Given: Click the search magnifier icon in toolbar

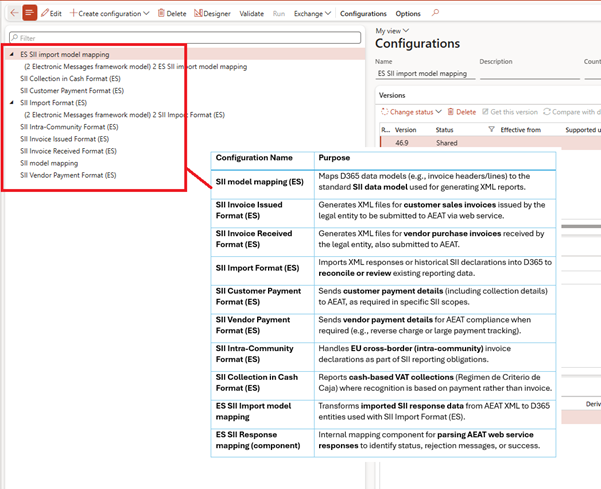Looking at the screenshot, I should click(435, 13).
